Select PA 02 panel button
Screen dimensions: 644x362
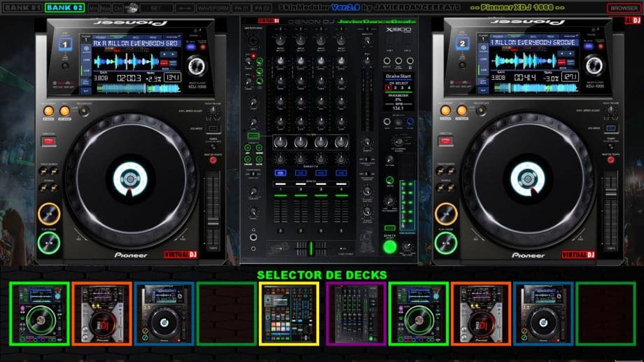pos(262,8)
